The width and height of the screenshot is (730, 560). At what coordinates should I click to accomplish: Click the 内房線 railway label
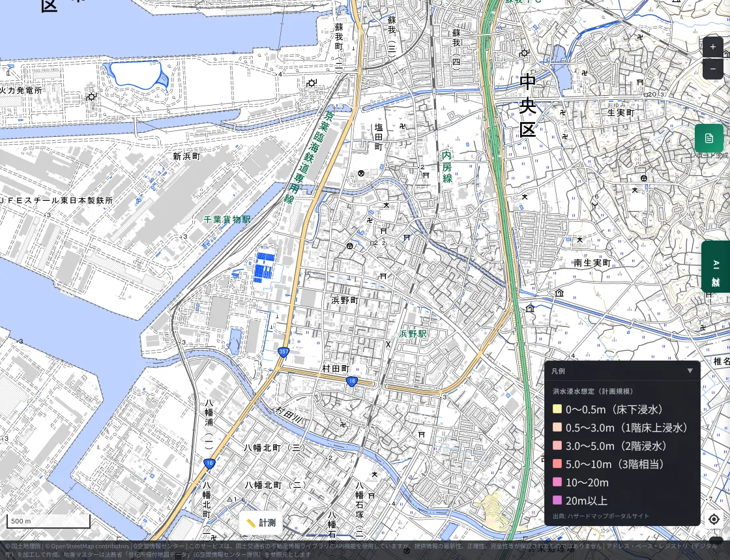447,167
